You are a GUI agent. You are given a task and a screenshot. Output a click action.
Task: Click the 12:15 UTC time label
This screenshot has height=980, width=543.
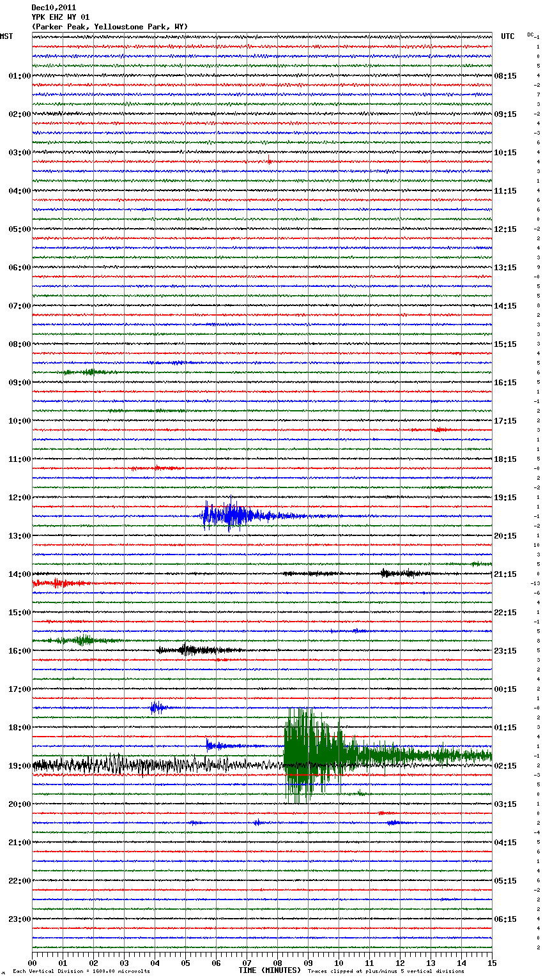[x=505, y=229]
